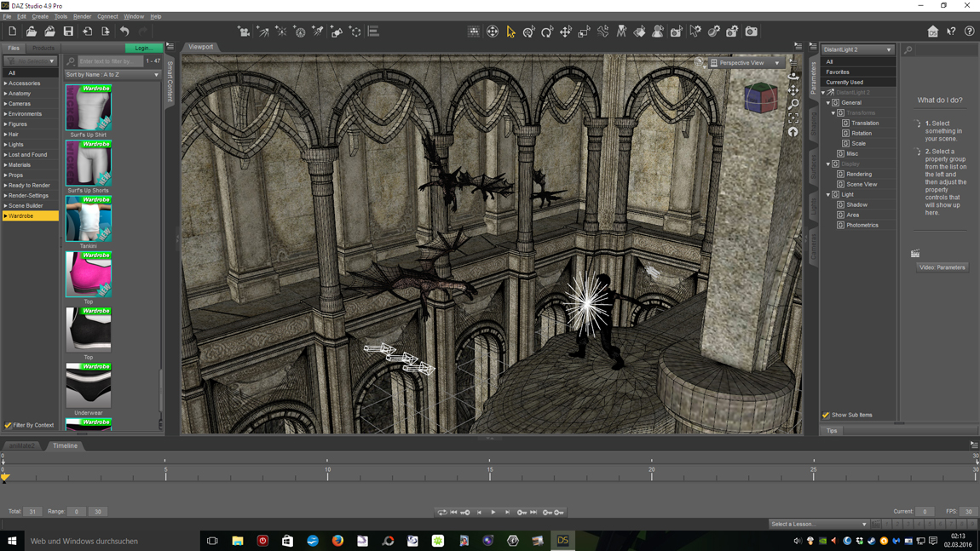The width and height of the screenshot is (980, 551).
Task: Select the Node Selection arrow tool
Action: pyautogui.click(x=510, y=32)
